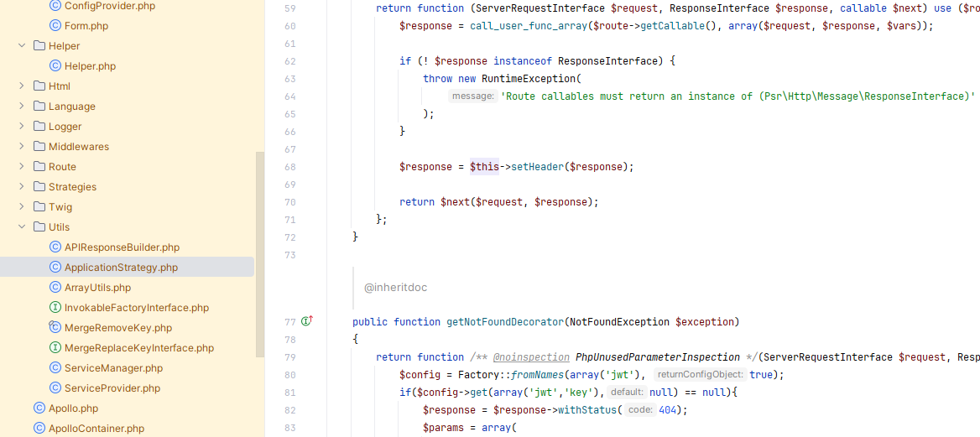
Task: Click the Middlewares folder icon
Action: [39, 146]
